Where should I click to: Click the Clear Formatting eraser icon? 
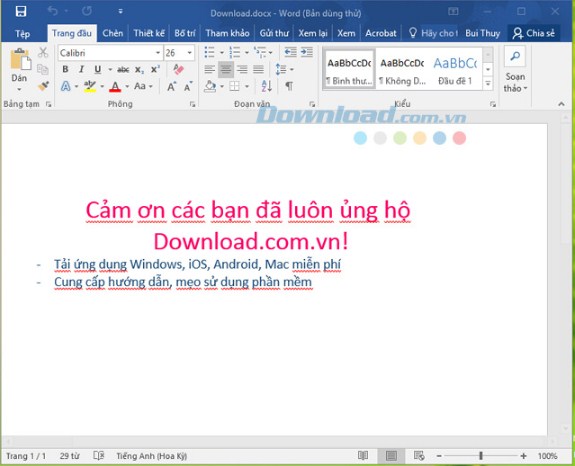[x=178, y=69]
